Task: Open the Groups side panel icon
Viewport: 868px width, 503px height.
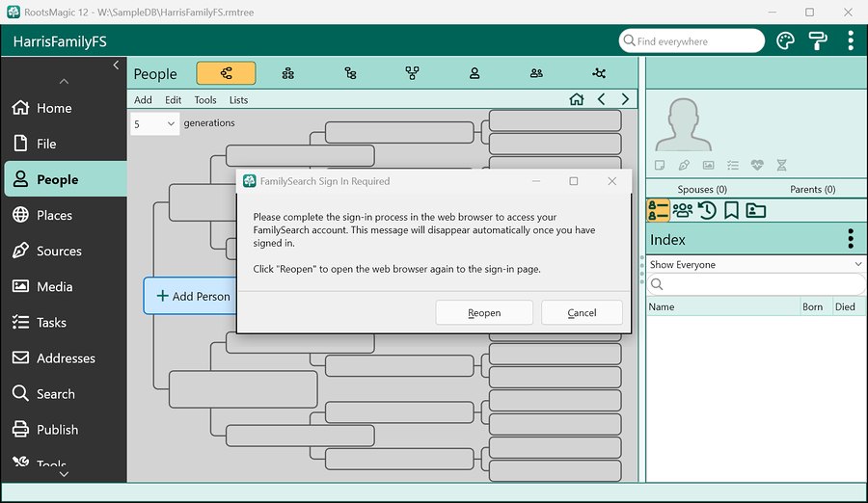Action: (x=755, y=210)
